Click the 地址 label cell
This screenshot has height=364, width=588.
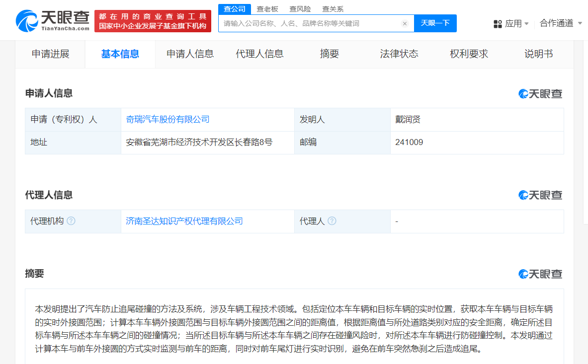73,143
